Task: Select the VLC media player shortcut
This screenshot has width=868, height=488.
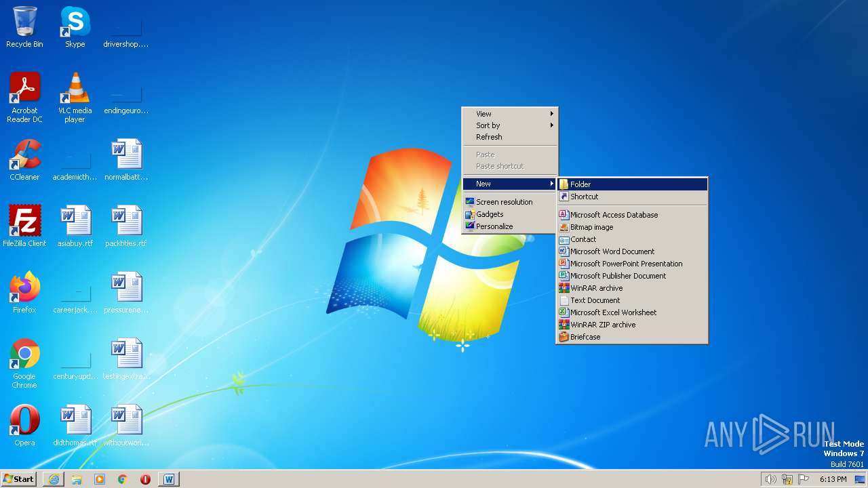Action: (x=75, y=98)
